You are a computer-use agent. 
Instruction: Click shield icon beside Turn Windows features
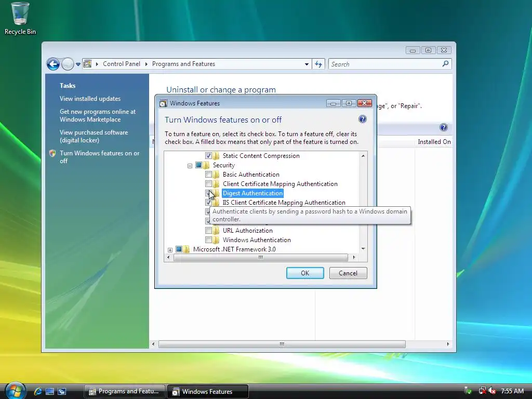pos(52,153)
